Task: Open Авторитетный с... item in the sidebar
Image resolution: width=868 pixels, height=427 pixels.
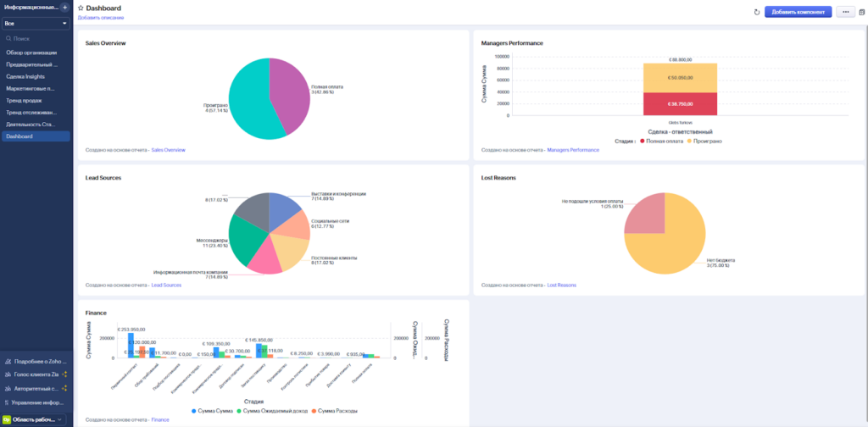Action: click(x=34, y=388)
